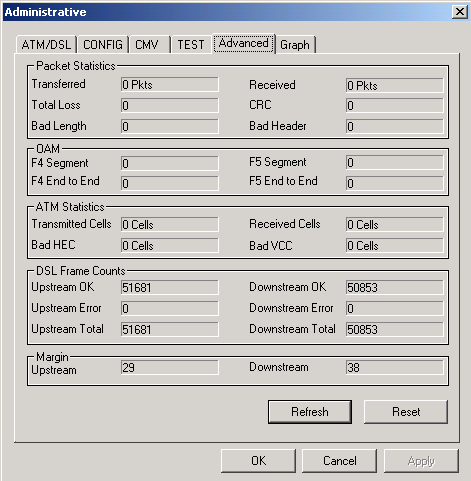The width and height of the screenshot is (471, 481).
Task: Cancel the Administrative dialog
Action: click(339, 461)
